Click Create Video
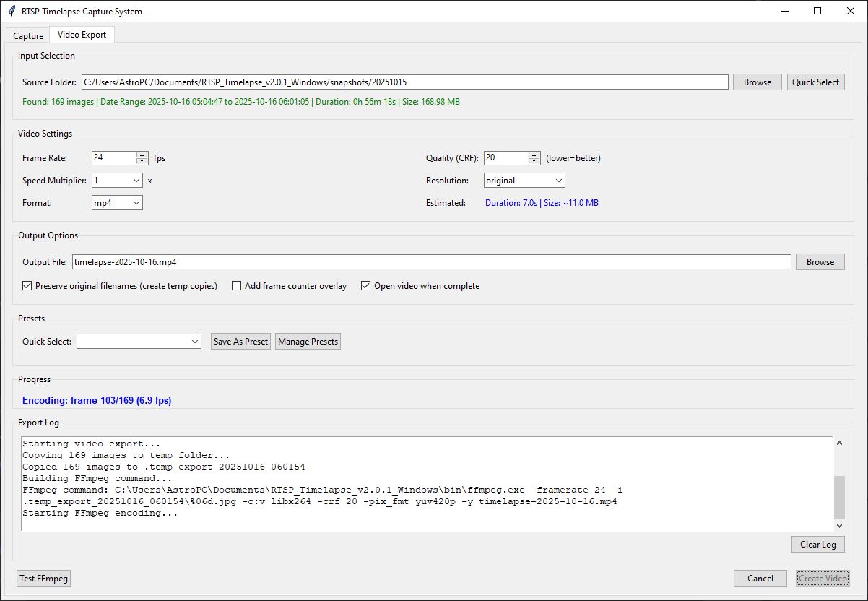Screen dimensions: 868x601 [x=823, y=578]
